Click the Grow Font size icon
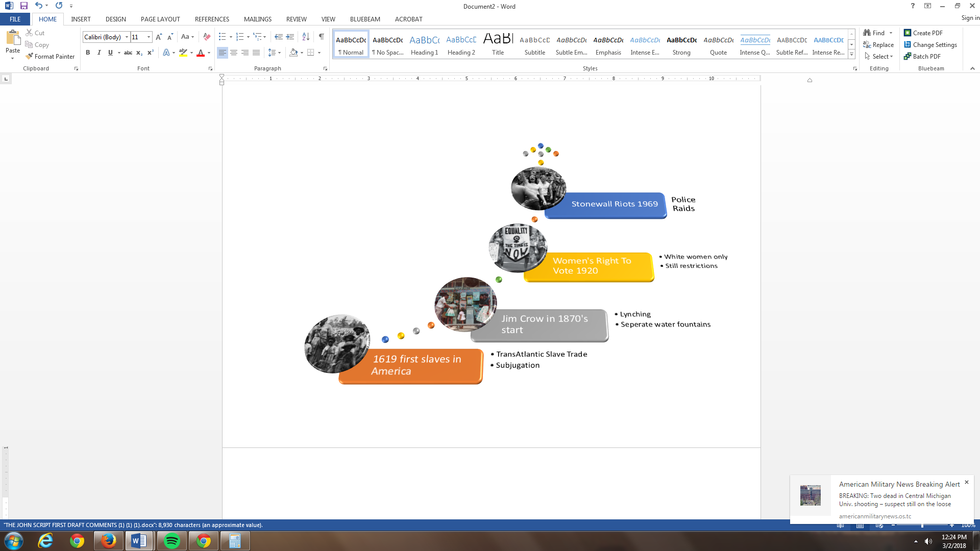The image size is (980, 551). pos(159,37)
